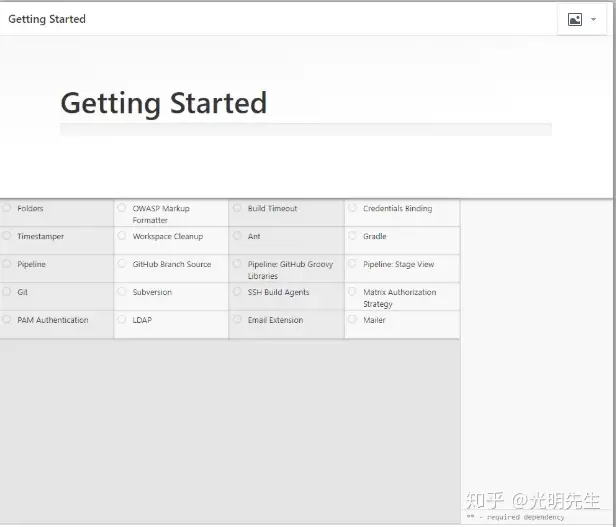This screenshot has height=527, width=616.
Task: Click the Subversion status circle
Action: click(122, 291)
